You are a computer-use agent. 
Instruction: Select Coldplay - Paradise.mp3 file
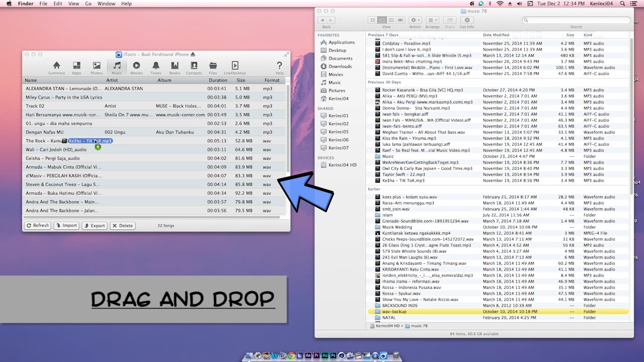tap(498, 44)
